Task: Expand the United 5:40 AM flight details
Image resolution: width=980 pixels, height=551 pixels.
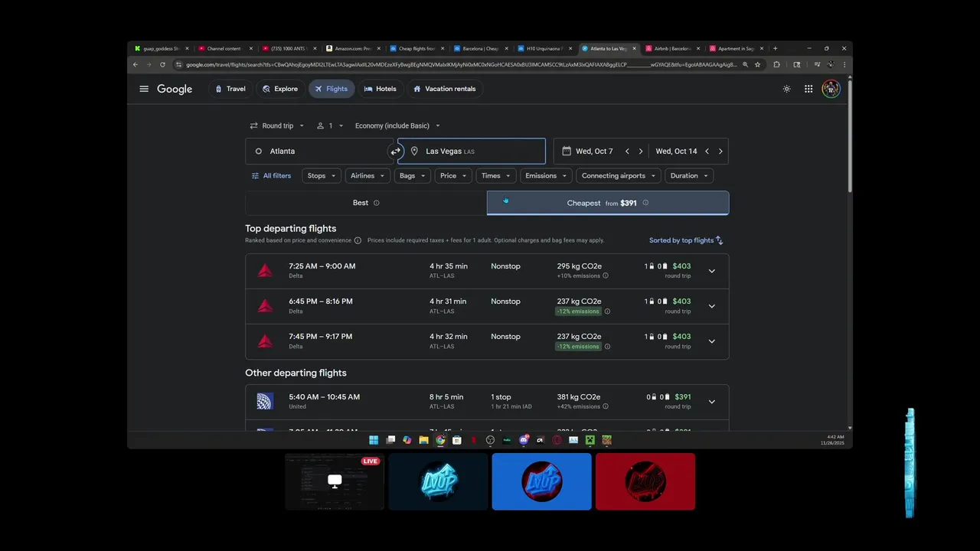Action: 711,402
